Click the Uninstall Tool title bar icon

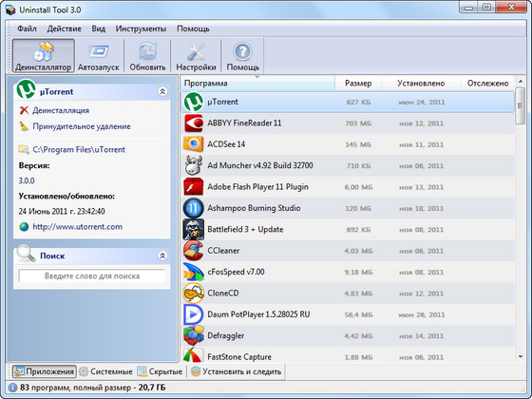tap(10, 9)
